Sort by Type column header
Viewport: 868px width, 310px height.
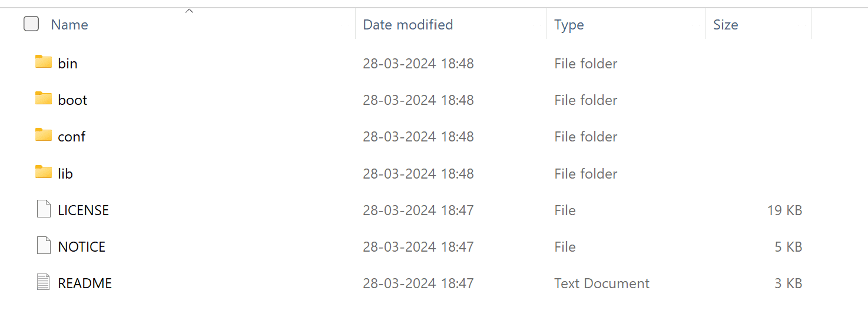tap(569, 25)
